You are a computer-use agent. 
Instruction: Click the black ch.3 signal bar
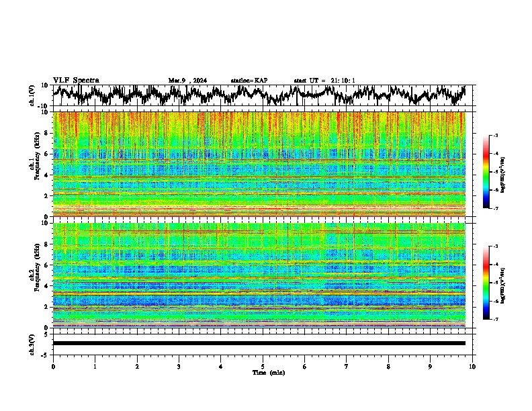(259, 343)
